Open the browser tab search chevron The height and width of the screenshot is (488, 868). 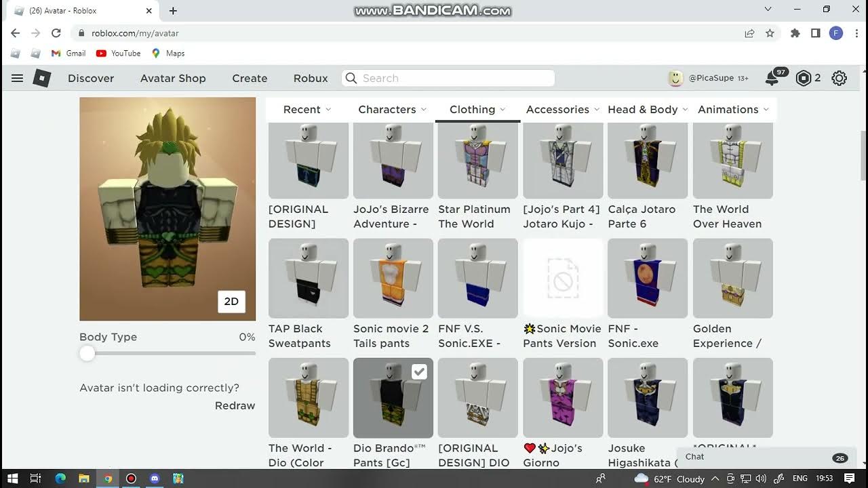(x=768, y=9)
